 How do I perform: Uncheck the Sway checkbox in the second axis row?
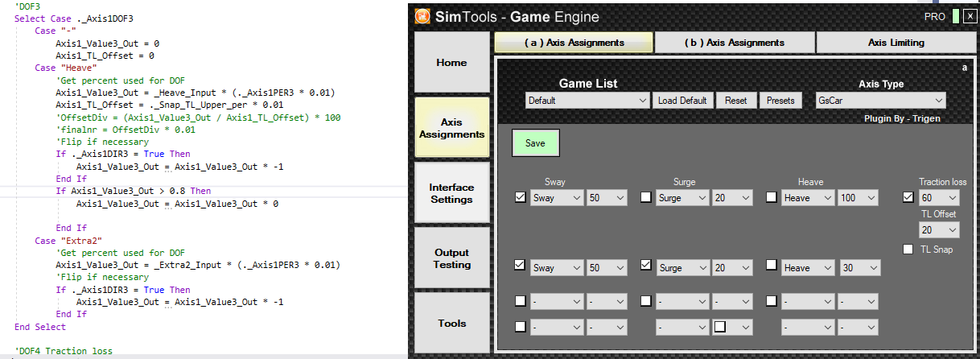pos(521,265)
